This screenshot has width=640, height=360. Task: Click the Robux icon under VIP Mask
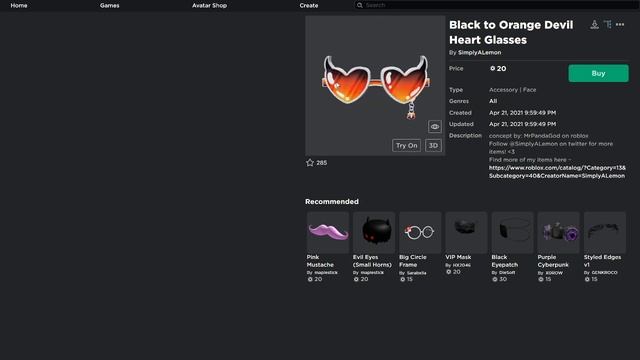pos(448,272)
